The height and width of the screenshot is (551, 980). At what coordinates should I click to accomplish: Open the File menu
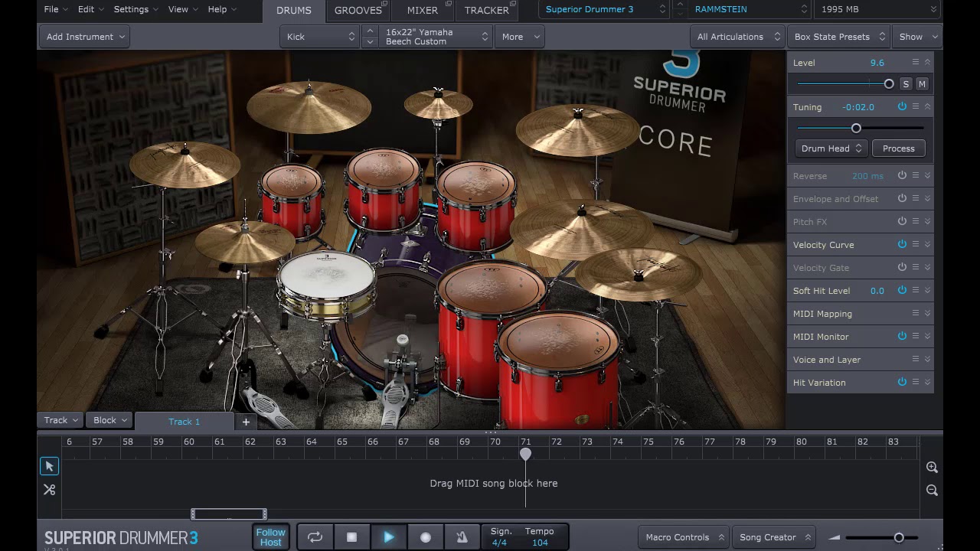[x=56, y=9]
